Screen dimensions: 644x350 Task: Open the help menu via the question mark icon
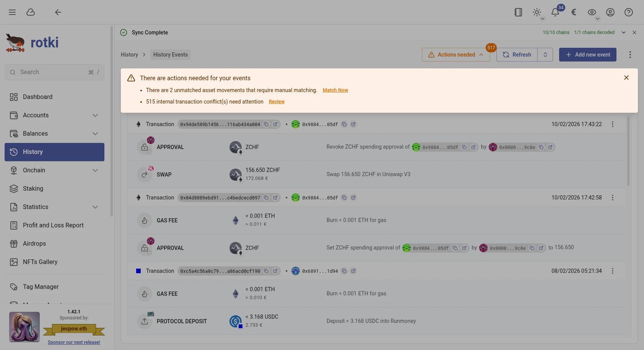[x=628, y=12]
